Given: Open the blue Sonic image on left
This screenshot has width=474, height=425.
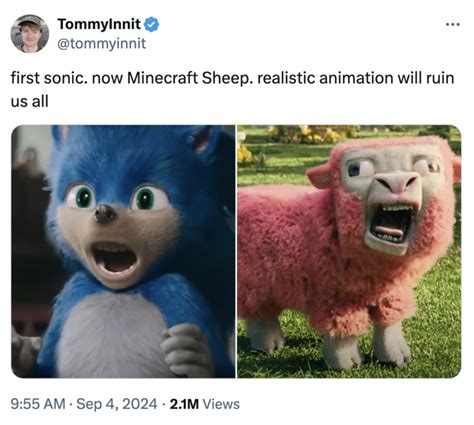Looking at the screenshot, I should pyautogui.click(x=123, y=251).
